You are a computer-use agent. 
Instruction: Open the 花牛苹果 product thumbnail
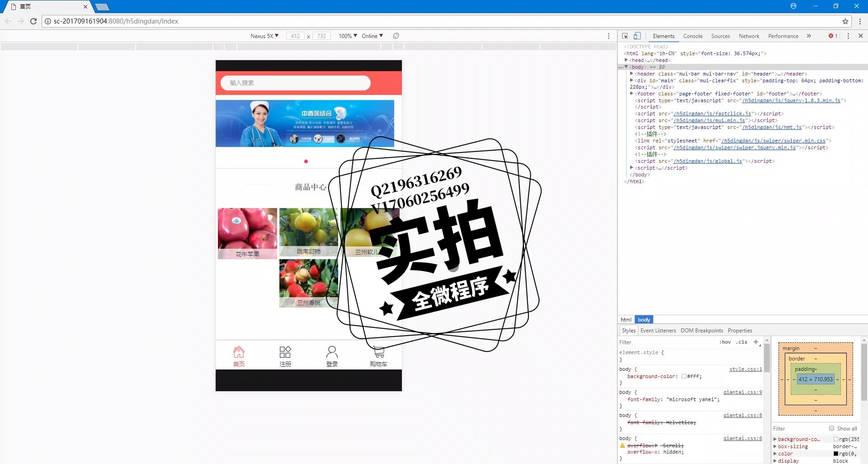247,233
